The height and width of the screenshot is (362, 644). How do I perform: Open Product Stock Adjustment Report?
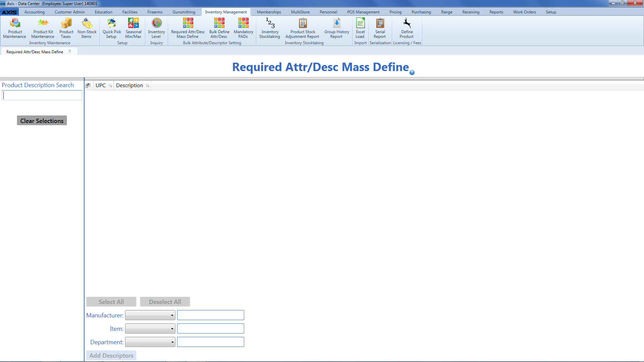tap(303, 28)
